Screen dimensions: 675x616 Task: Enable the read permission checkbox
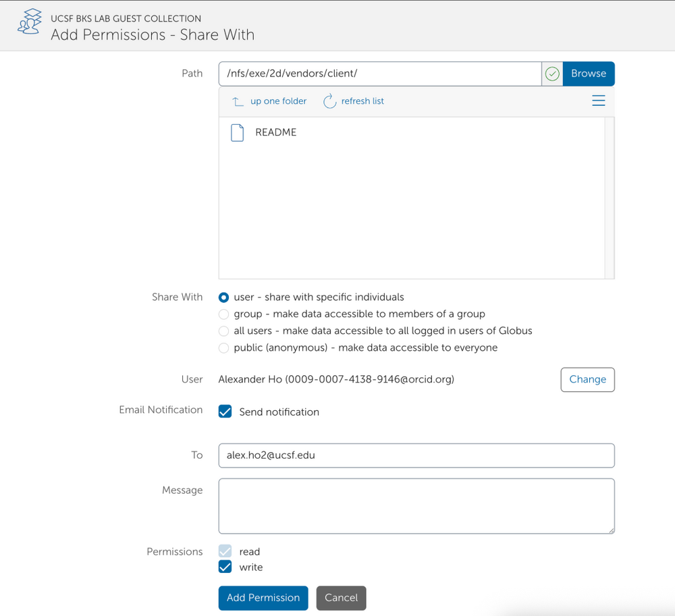click(x=225, y=551)
